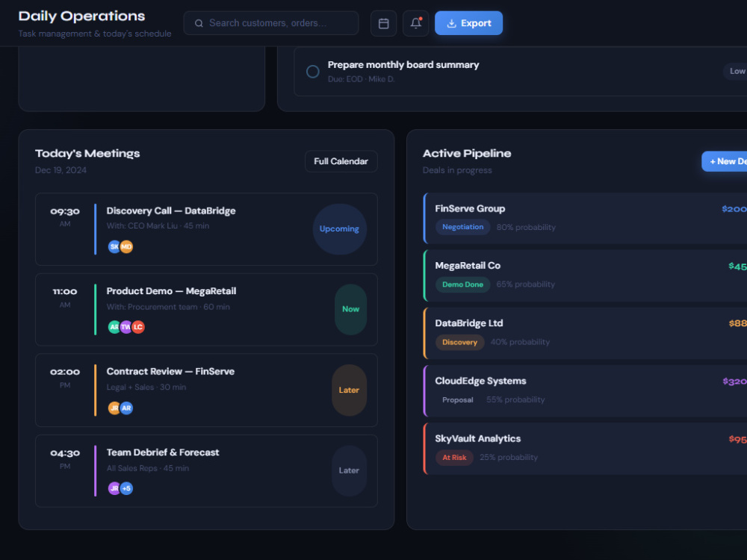Open the DataBridge Ltd deal
The width and height of the screenshot is (747, 560).
coord(585,333)
